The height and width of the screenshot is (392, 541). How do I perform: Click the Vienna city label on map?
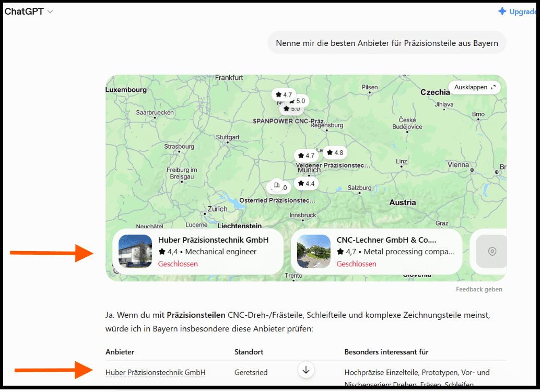(458, 165)
